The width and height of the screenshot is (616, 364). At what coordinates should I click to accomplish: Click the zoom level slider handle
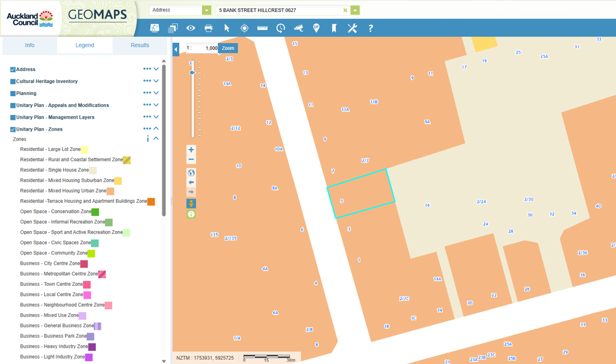[192, 72]
